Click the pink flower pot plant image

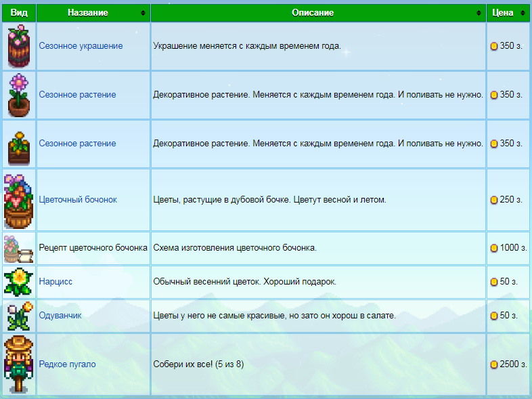coord(19,95)
